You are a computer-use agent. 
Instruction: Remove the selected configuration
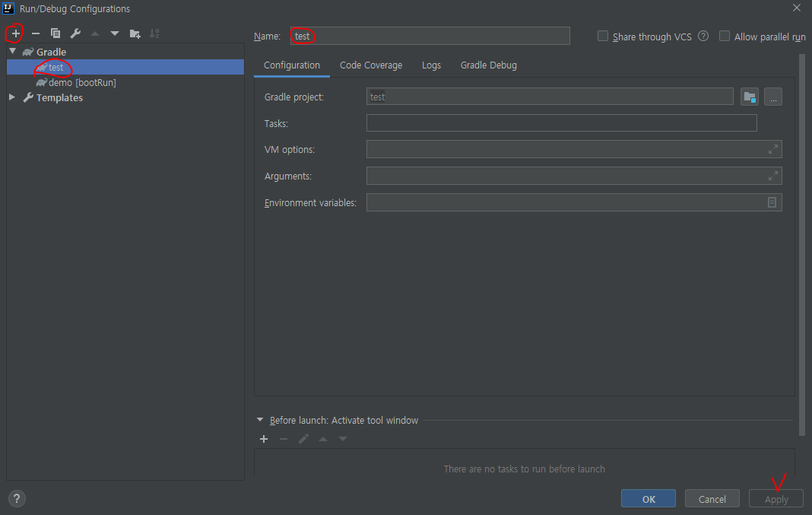point(35,33)
